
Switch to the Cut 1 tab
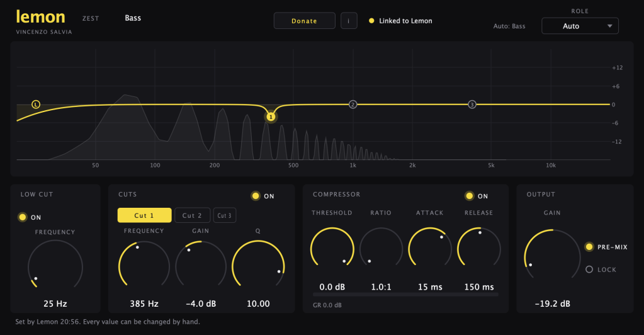[x=145, y=215]
